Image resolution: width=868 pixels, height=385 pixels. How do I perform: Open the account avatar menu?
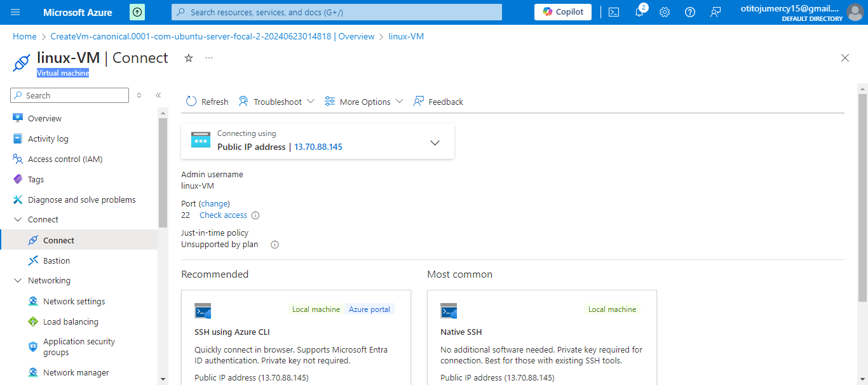855,12
